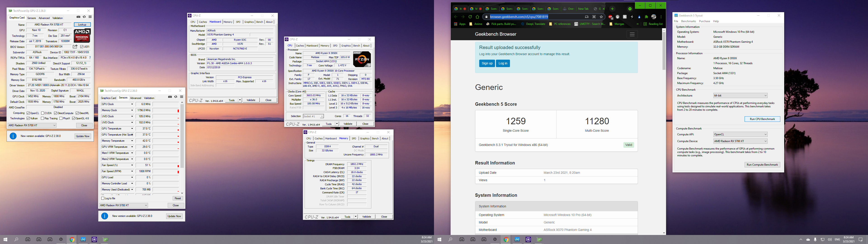The height and width of the screenshot is (244, 868).
Task: Click the Chrome home icon
Action: tap(477, 16)
